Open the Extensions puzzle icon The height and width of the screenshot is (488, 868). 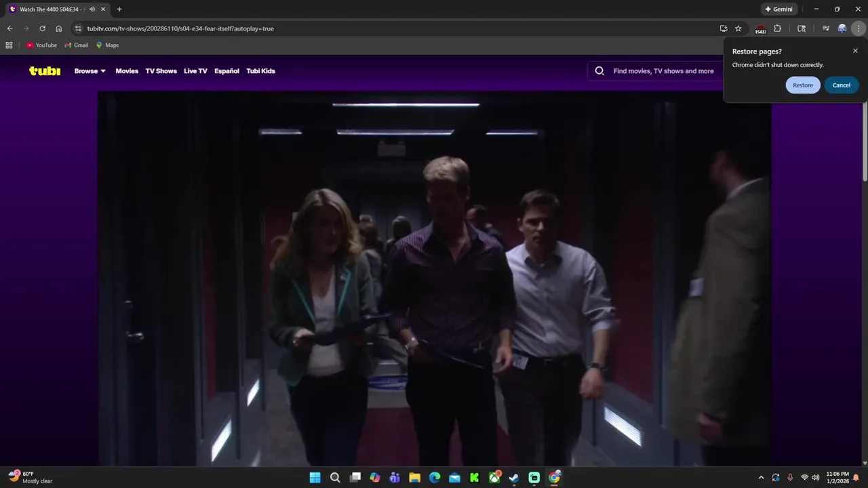point(778,28)
